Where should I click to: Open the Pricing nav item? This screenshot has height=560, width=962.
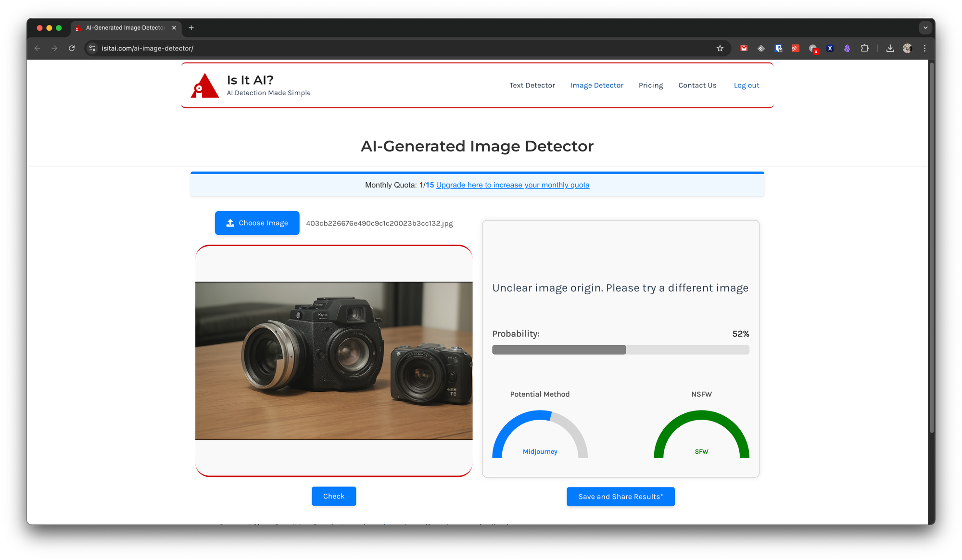coord(650,85)
